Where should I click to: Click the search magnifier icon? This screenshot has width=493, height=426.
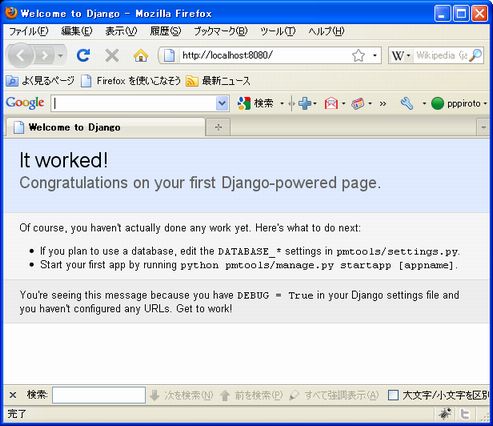pyautogui.click(x=475, y=55)
